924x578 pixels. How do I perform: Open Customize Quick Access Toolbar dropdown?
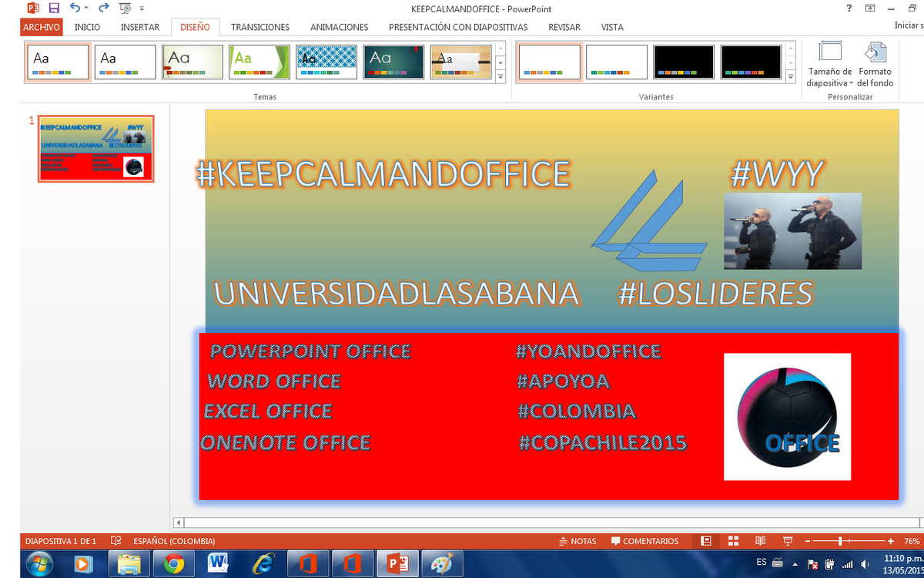pos(142,8)
